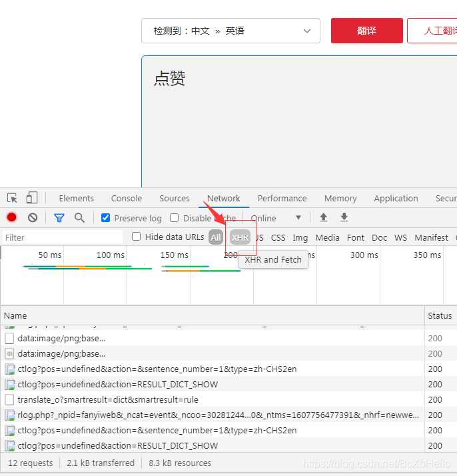The width and height of the screenshot is (457, 476).
Task: Clear the network log
Action: coord(33,217)
